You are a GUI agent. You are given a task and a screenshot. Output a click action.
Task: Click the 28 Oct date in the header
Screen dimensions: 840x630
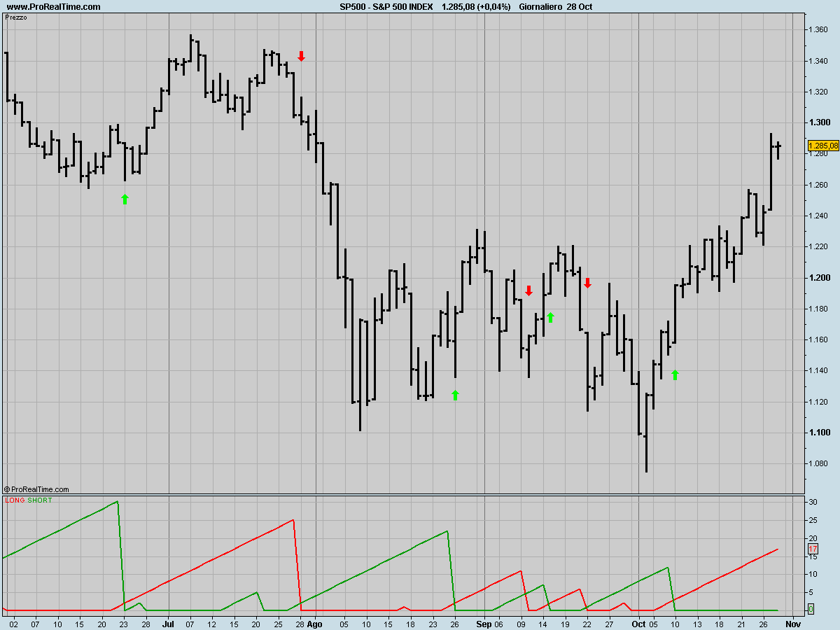tap(580, 7)
